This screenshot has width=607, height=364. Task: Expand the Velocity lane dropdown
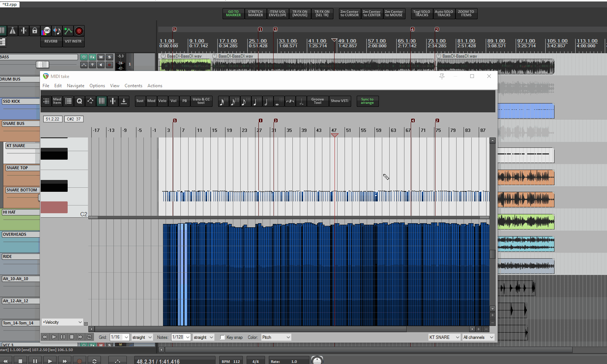(x=62, y=322)
